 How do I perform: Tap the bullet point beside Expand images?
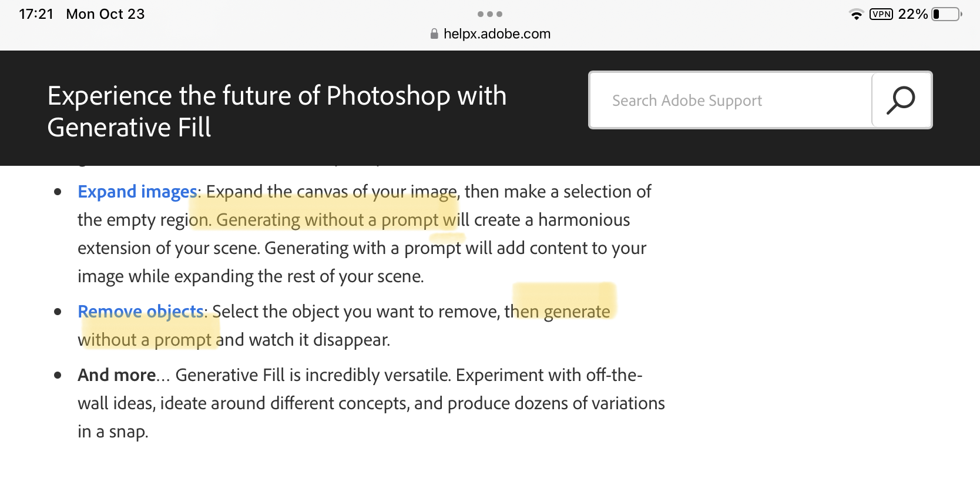[x=57, y=192]
